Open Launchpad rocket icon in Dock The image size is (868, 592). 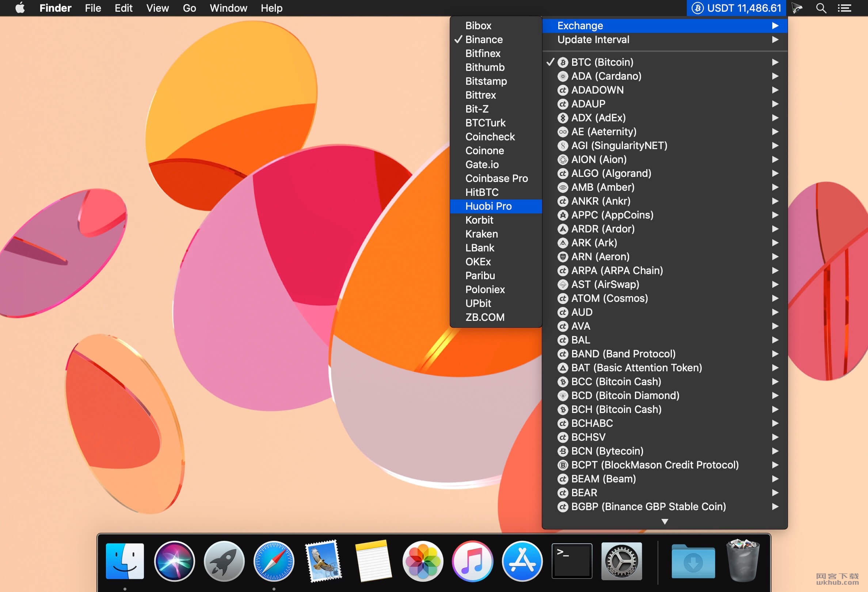point(224,561)
